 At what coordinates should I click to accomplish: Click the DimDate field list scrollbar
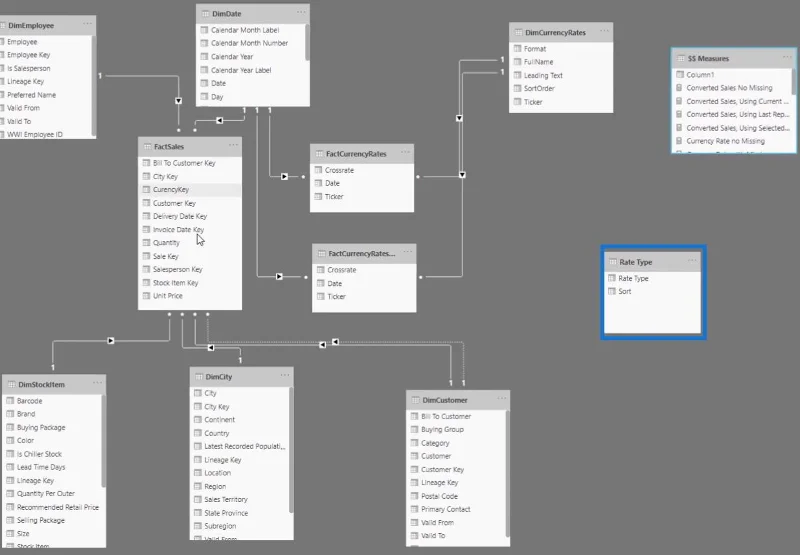(x=307, y=42)
